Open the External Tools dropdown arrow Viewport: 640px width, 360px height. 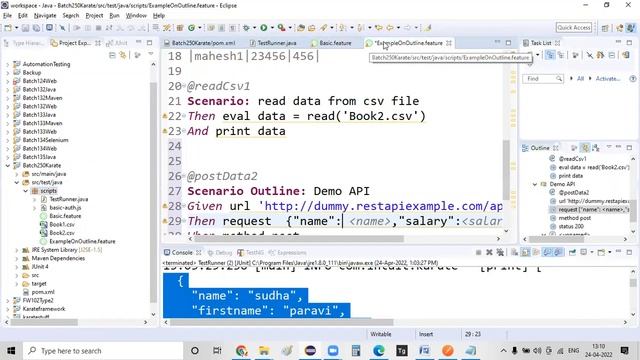[x=290, y=28]
